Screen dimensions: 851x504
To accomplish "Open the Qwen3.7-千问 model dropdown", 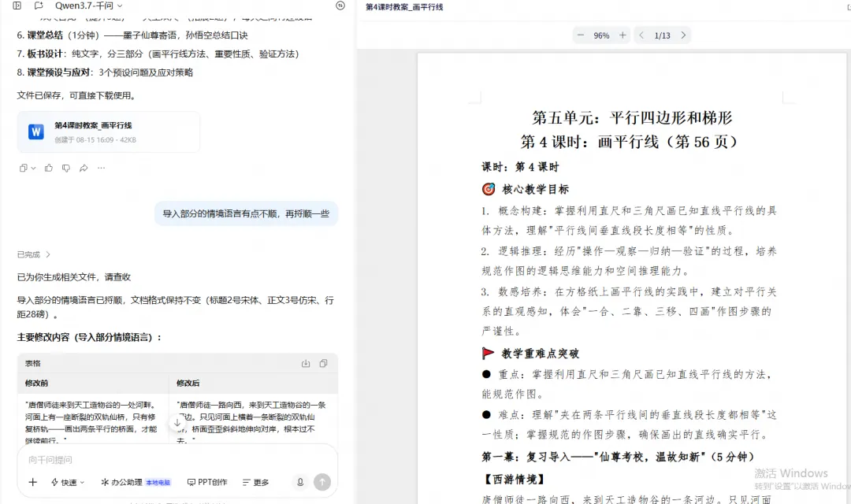I will point(88,6).
